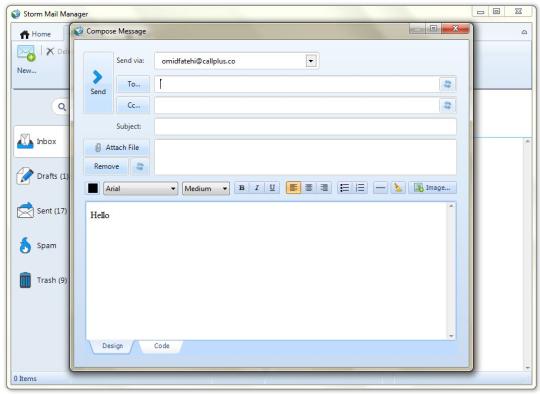
Task: Click the Image... insert button
Action: (x=433, y=188)
